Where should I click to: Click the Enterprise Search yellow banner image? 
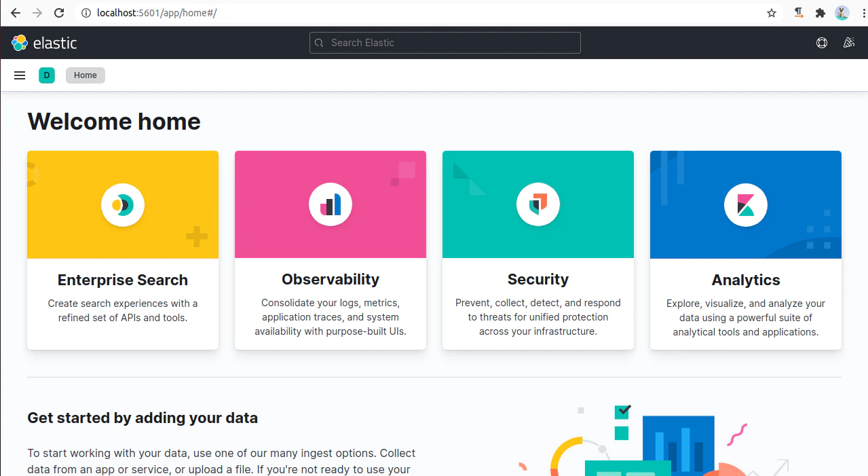pyautogui.click(x=123, y=204)
